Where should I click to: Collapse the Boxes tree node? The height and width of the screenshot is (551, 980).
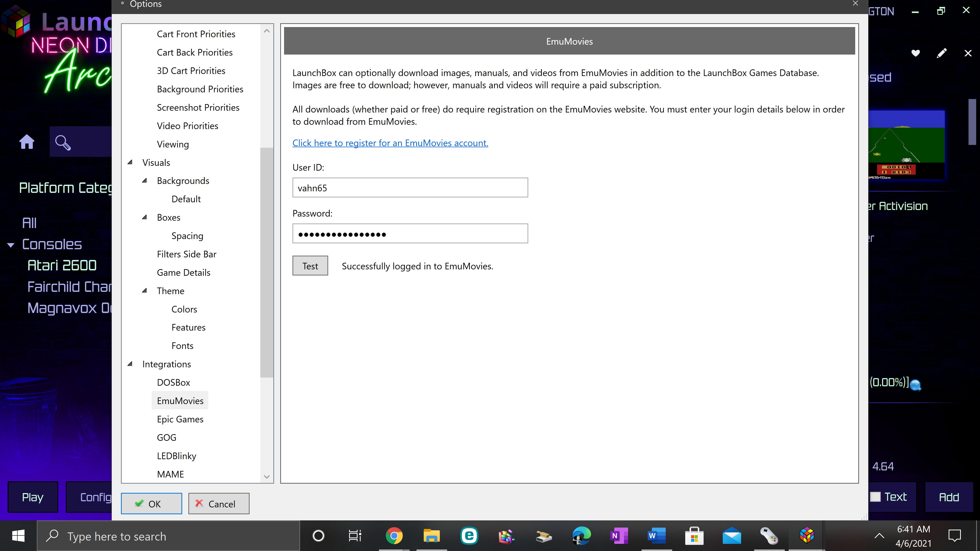144,218
